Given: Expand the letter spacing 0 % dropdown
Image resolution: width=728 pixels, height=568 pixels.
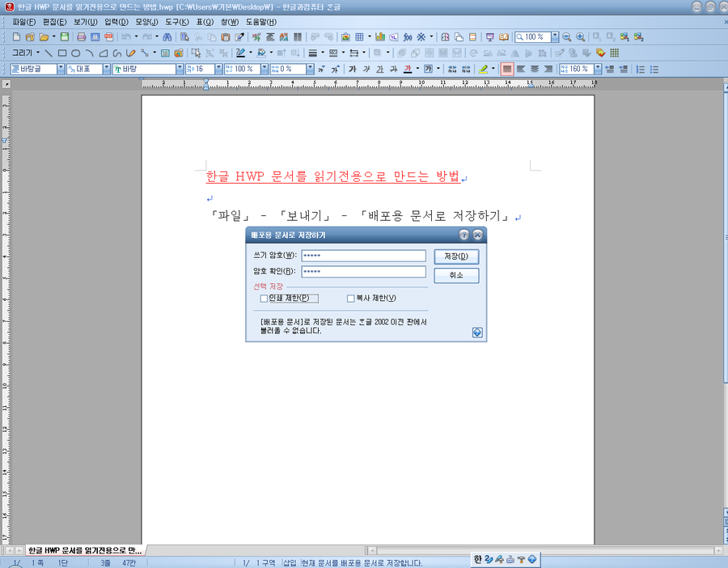Looking at the screenshot, I should (x=310, y=70).
